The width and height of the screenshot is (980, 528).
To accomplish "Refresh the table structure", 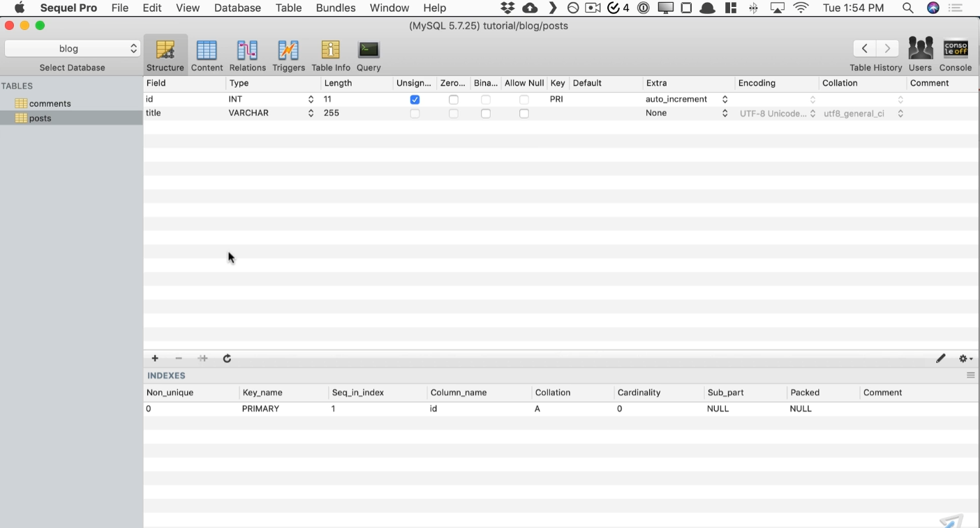I will click(x=227, y=359).
